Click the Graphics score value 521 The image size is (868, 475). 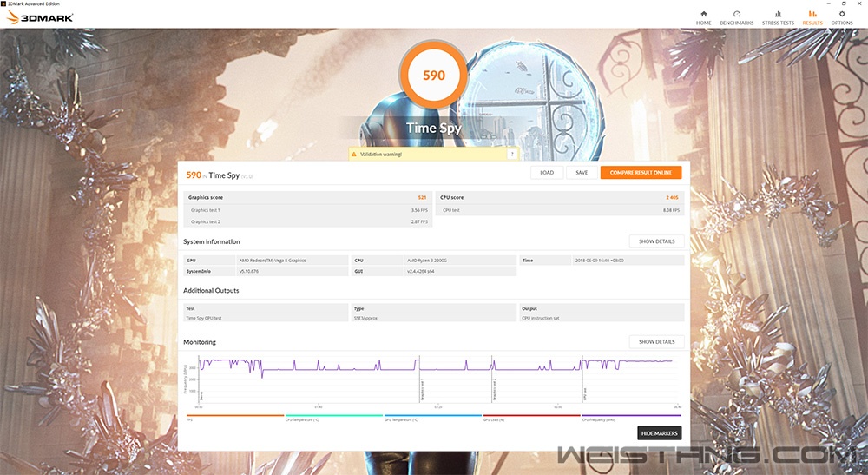pos(422,198)
